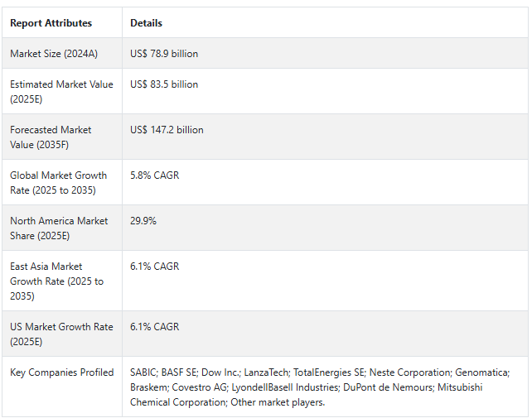This screenshot has height=418, width=532.
Task: Click the "5.8% CAGR" value
Action: (x=154, y=175)
